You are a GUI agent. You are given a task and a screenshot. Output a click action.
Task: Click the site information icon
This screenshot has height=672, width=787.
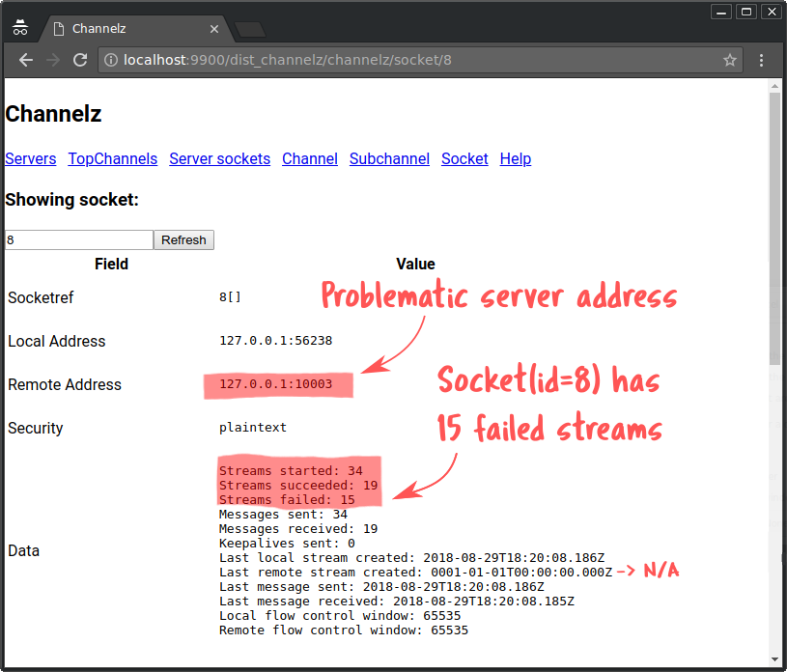pos(111,60)
